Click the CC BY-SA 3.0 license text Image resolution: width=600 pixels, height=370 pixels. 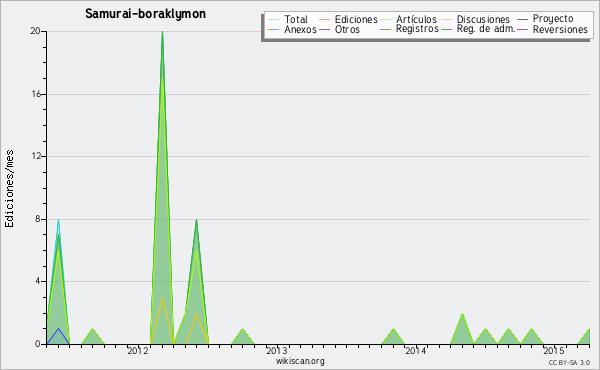[569, 362]
